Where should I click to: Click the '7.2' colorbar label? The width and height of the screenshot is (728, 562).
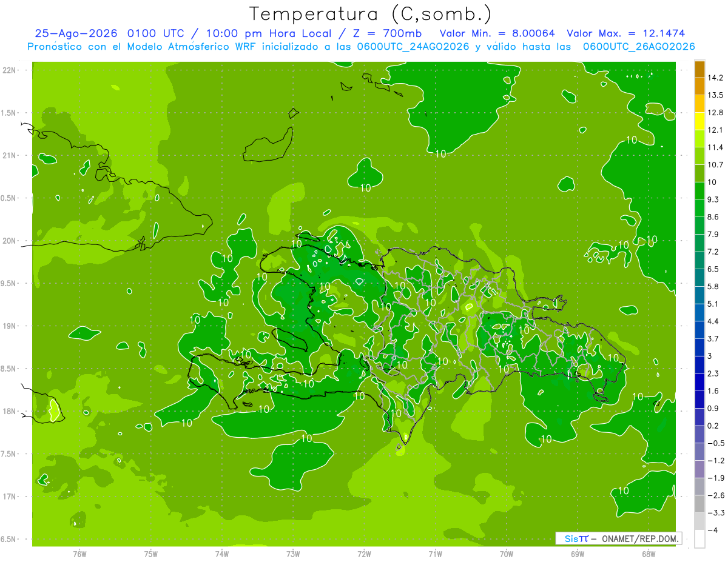coord(713,252)
